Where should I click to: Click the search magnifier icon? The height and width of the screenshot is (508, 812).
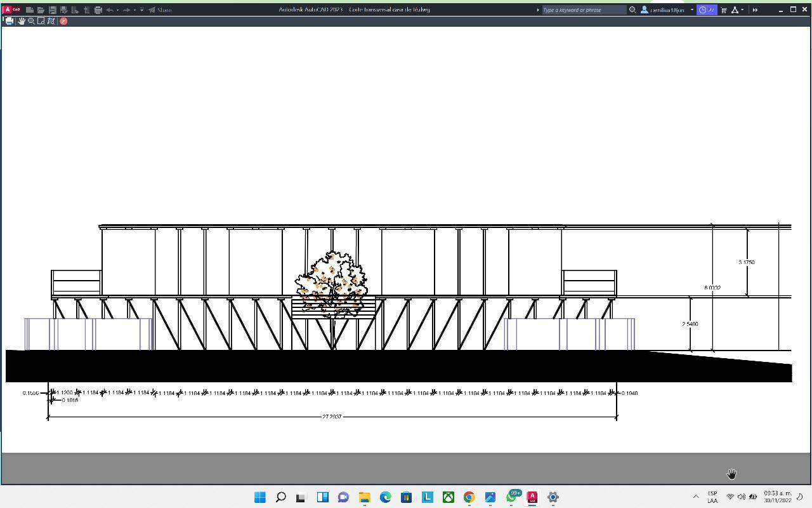click(632, 10)
